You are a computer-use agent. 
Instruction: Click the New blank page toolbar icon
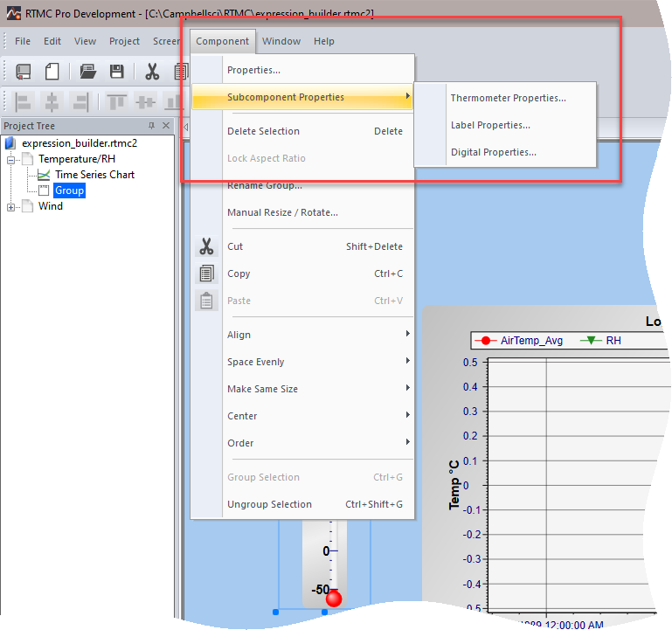click(x=52, y=72)
